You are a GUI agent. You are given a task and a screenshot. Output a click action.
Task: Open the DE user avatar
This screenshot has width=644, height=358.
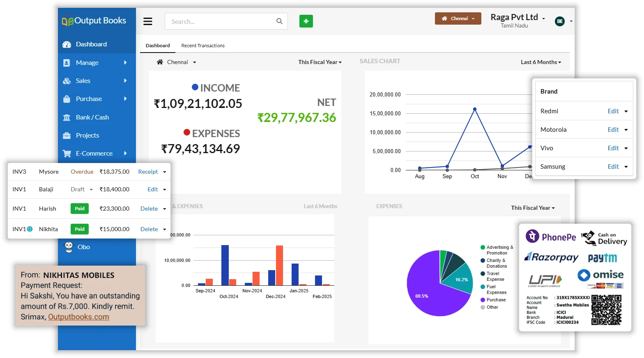click(560, 21)
